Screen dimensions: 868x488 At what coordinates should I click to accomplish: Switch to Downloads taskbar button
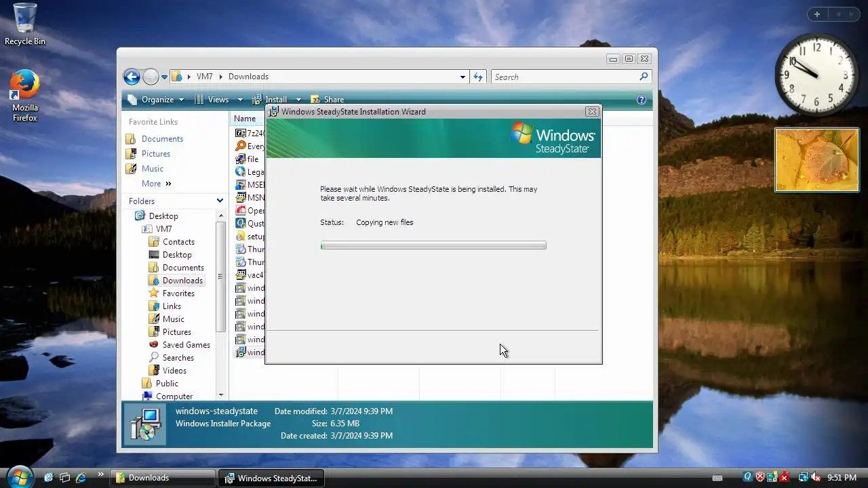163,478
